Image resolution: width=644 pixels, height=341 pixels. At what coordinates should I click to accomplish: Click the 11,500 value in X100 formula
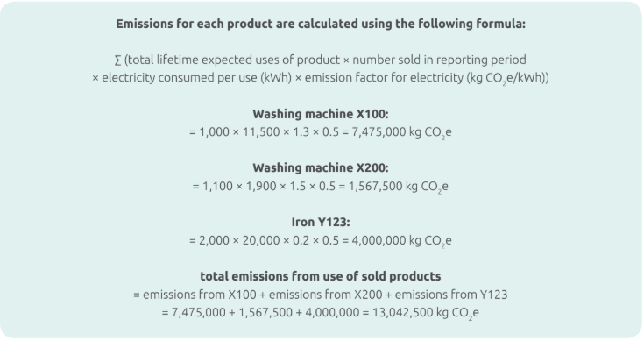pos(261,131)
